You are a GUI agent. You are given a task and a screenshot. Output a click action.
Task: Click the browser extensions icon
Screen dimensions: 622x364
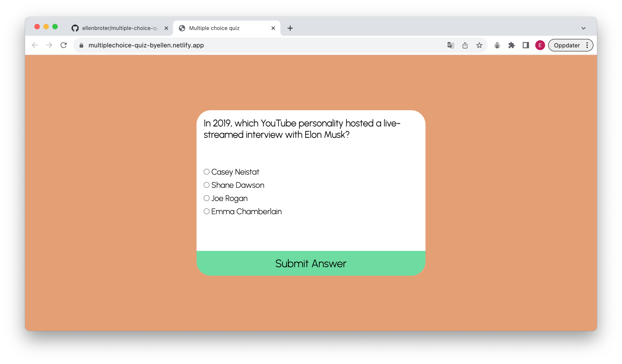coord(511,45)
